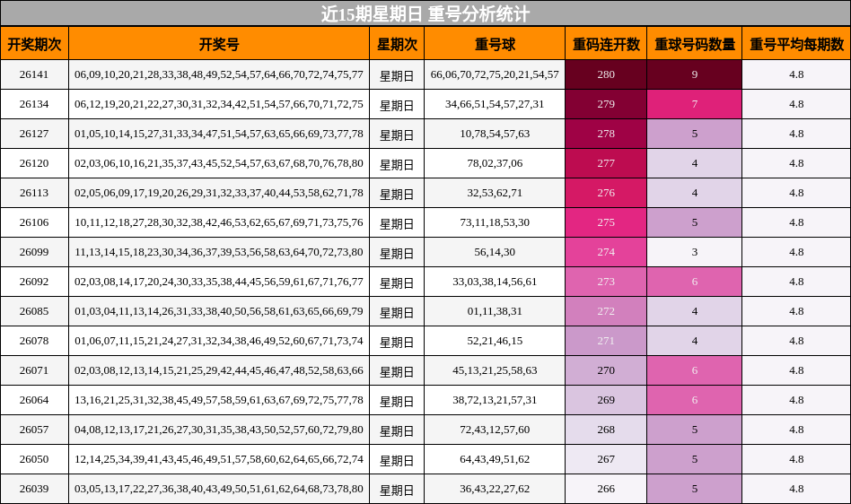The height and width of the screenshot is (504, 851).
Task: Click repeat balls 73,11,18,53,30
Action: click(x=495, y=222)
